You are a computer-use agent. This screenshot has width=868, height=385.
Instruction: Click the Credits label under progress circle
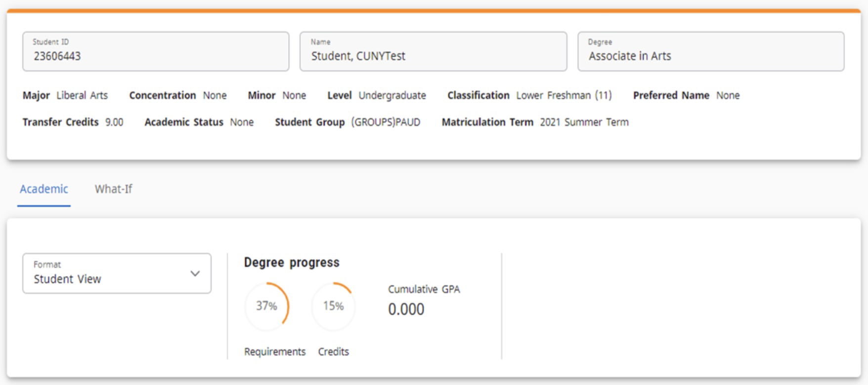pyautogui.click(x=333, y=352)
